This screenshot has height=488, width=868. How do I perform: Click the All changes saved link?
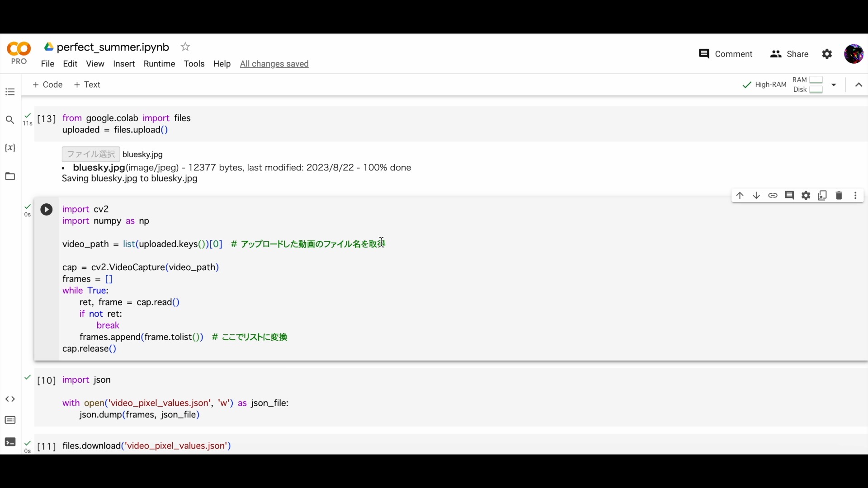[x=274, y=64]
